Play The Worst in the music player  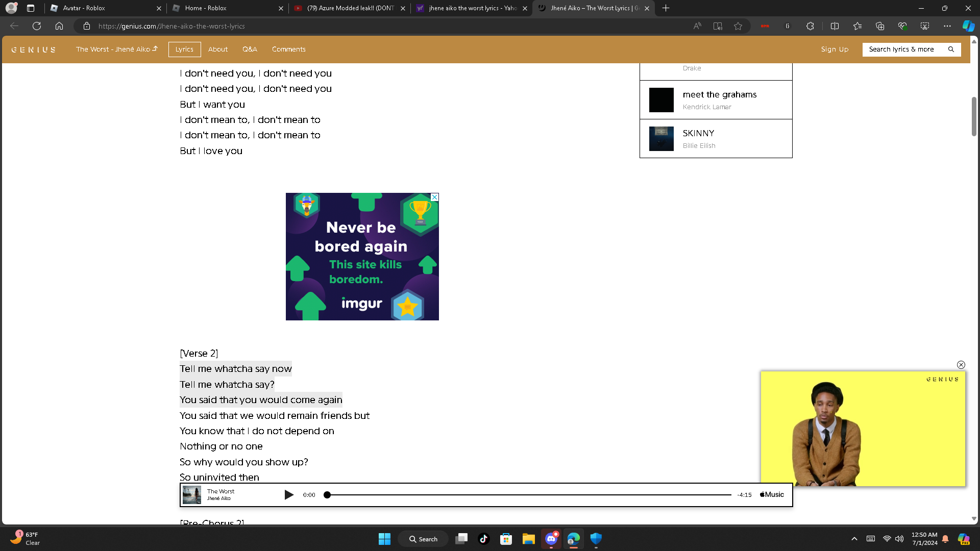[x=289, y=495]
